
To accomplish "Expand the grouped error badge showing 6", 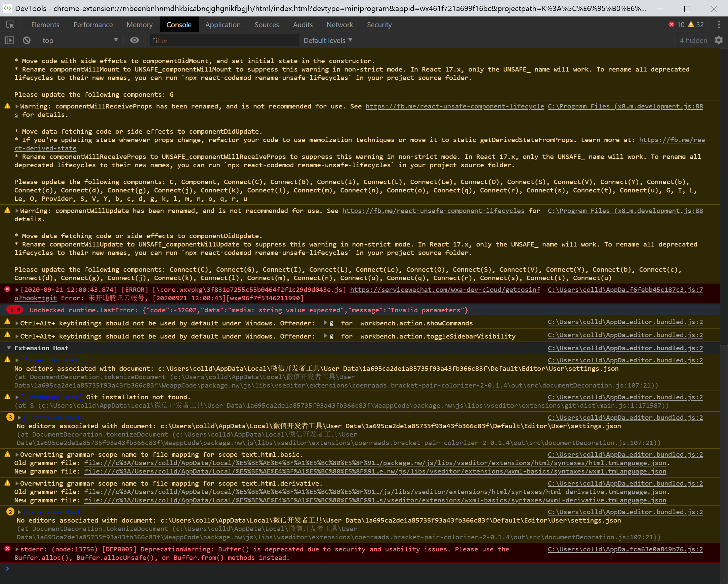I will coord(14,310).
